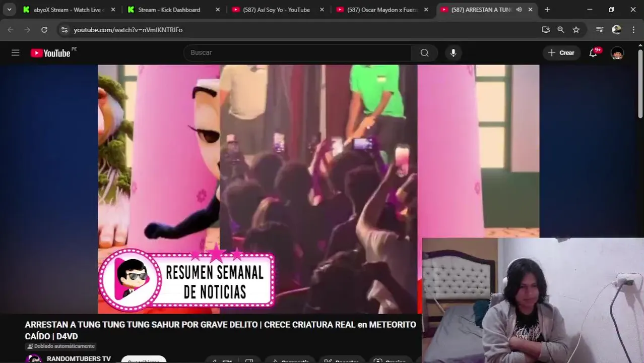Screen dimensions: 644x363
Task: Click the video player area
Action: pyautogui.click(x=318, y=189)
